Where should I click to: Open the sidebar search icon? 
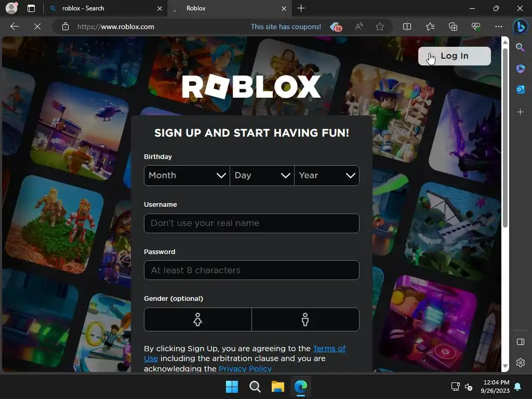pyautogui.click(x=520, y=47)
